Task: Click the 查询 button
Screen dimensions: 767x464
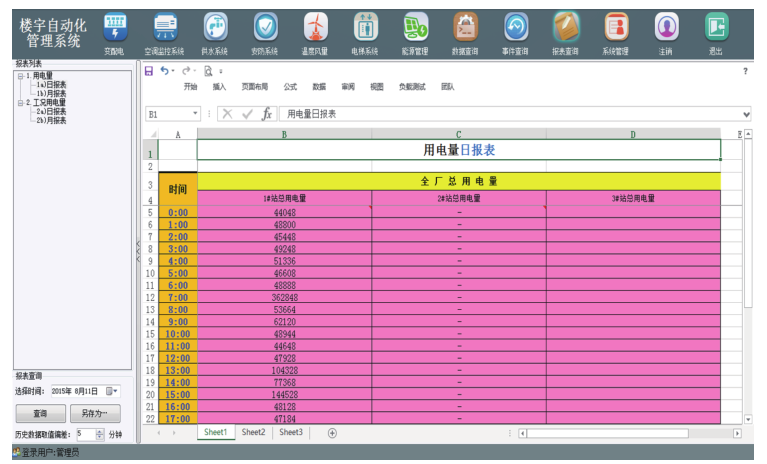Action: (x=40, y=413)
